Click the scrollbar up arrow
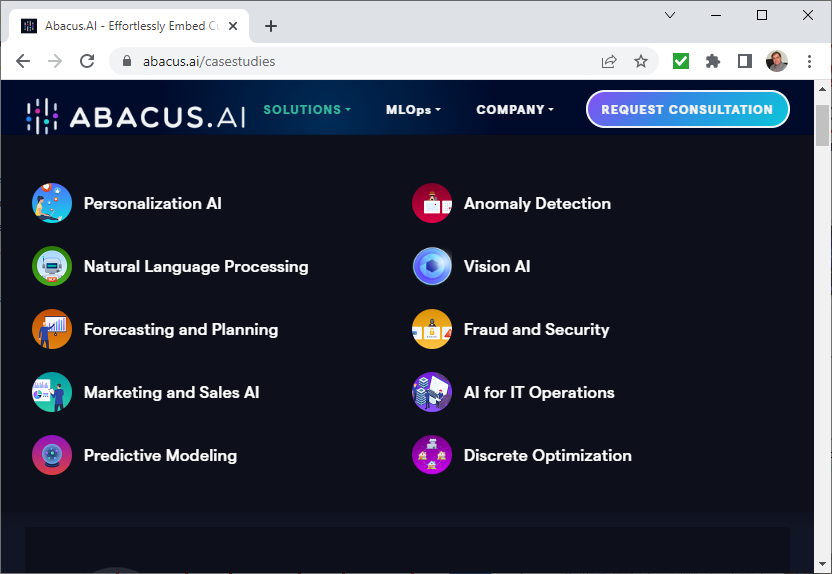The width and height of the screenshot is (832, 574). click(x=822, y=89)
